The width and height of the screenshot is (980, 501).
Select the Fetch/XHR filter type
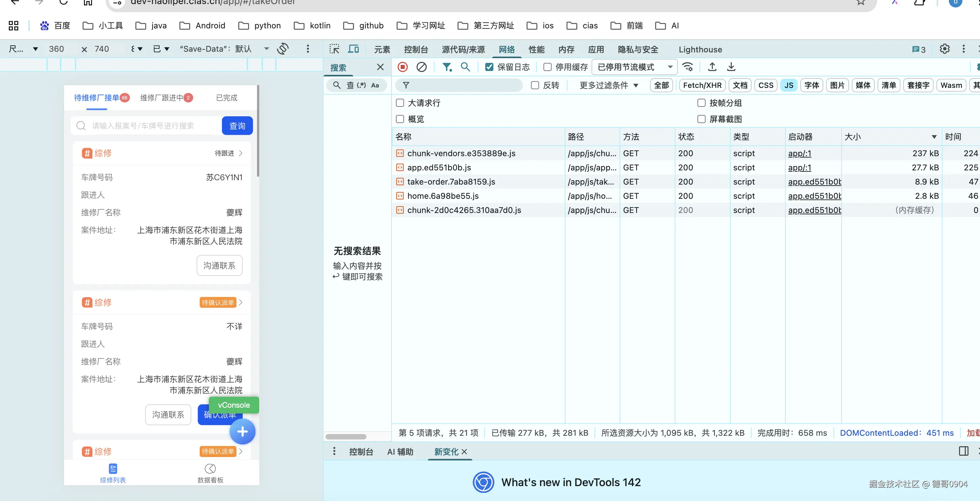tap(702, 85)
